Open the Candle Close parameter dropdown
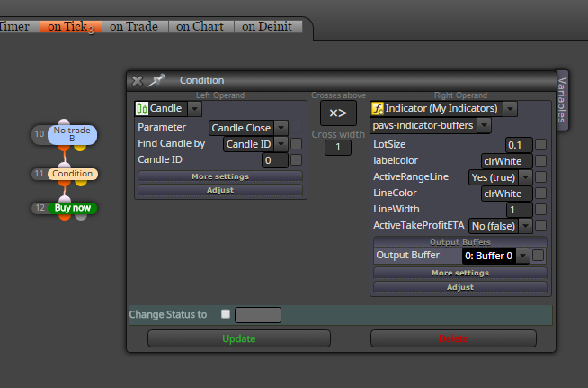The width and height of the screenshot is (588, 388). pos(281,128)
